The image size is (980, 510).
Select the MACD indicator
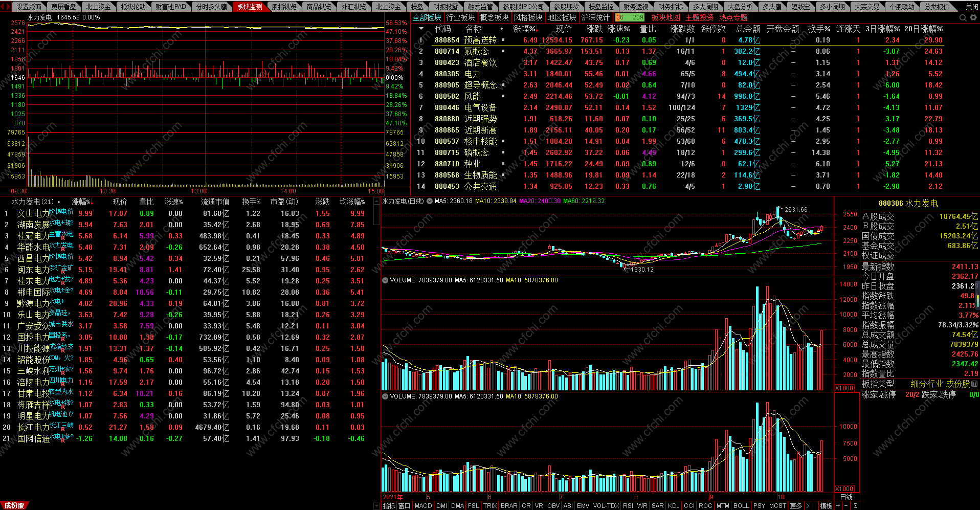pyautogui.click(x=424, y=506)
